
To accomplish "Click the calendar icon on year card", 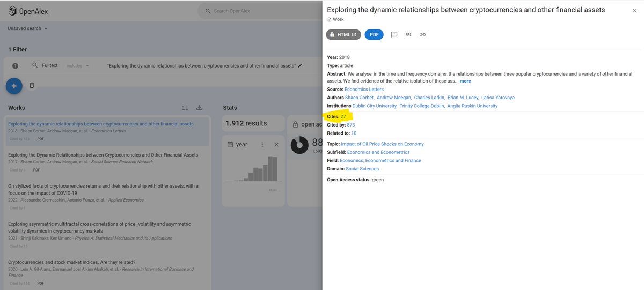I will 230,145.
